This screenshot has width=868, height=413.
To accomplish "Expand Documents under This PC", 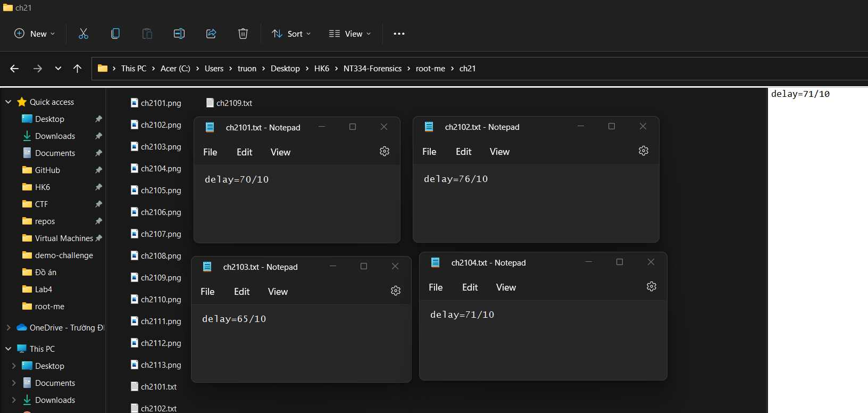I will pyautogui.click(x=14, y=383).
